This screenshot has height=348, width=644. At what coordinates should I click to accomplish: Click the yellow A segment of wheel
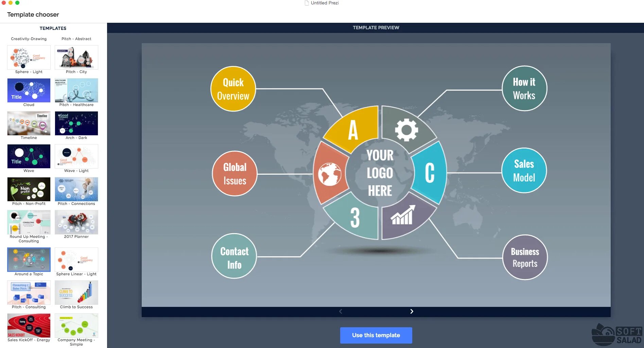353,130
